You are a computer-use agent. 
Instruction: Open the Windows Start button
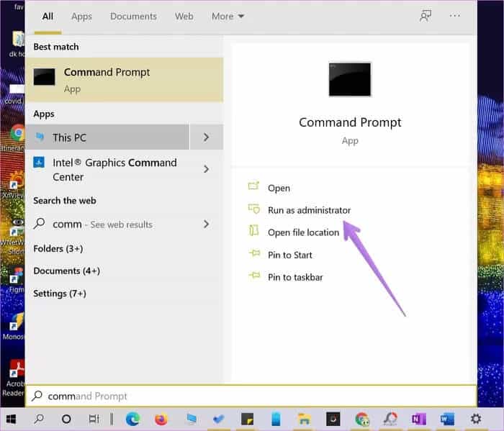tap(11, 419)
